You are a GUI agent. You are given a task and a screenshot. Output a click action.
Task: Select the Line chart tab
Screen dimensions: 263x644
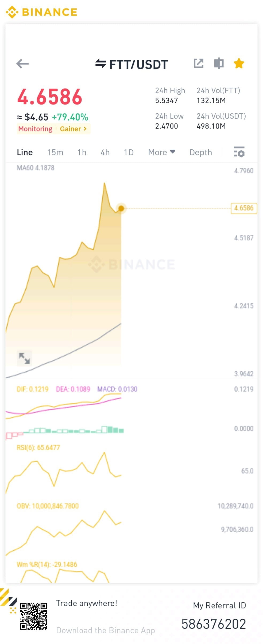click(25, 152)
